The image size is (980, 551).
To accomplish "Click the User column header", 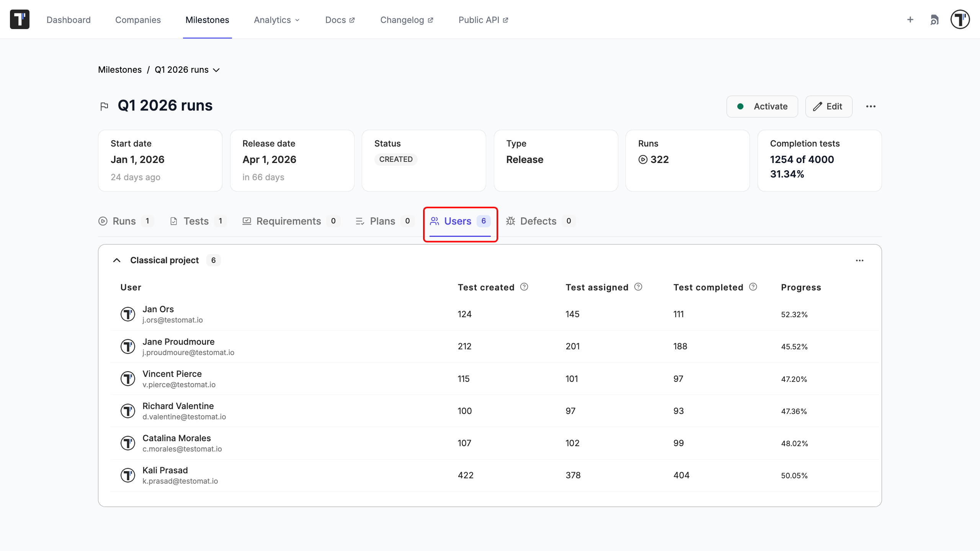I will 131,287.
